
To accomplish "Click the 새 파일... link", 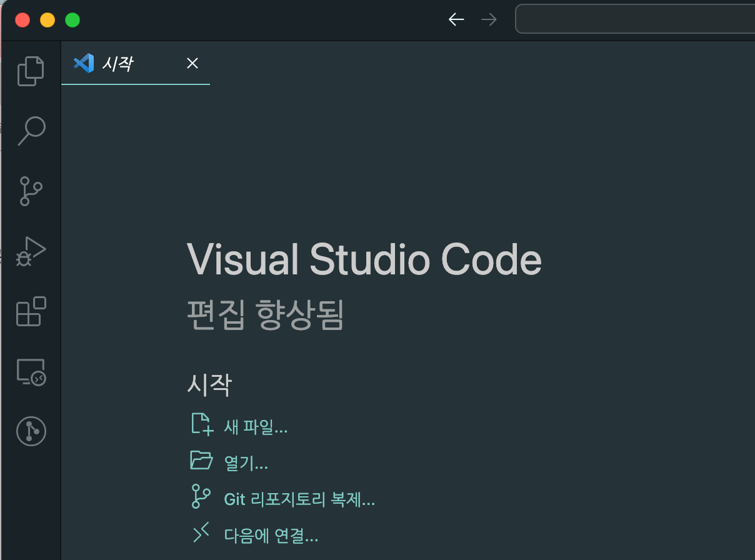I will click(x=256, y=427).
